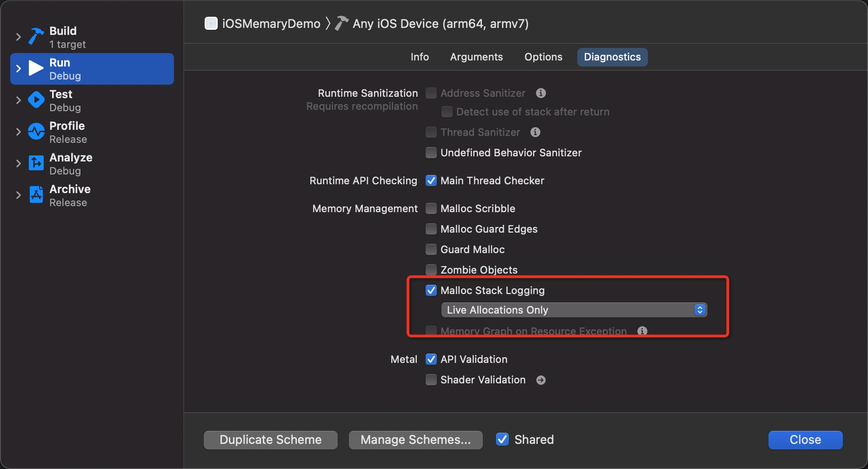868x469 pixels.
Task: Select the Diagnostics tab
Action: pos(612,57)
